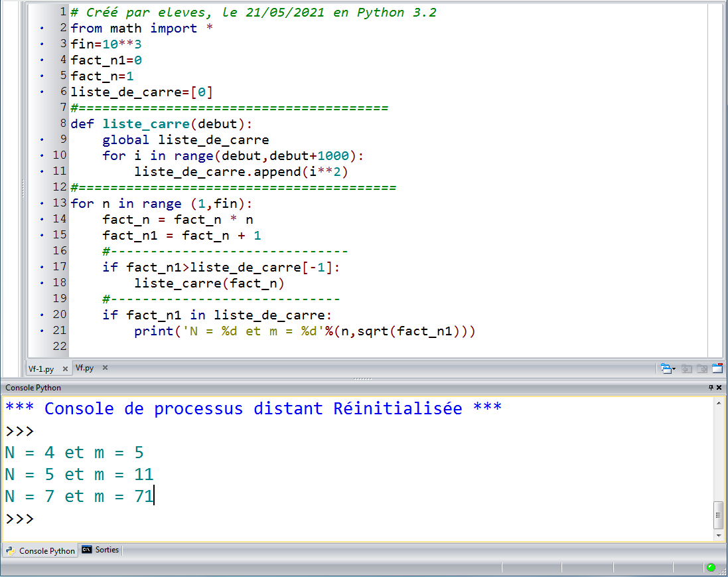This screenshot has height=577, width=728.
Task: Toggle breakpoint in gutter at line 17
Action: tap(42, 267)
